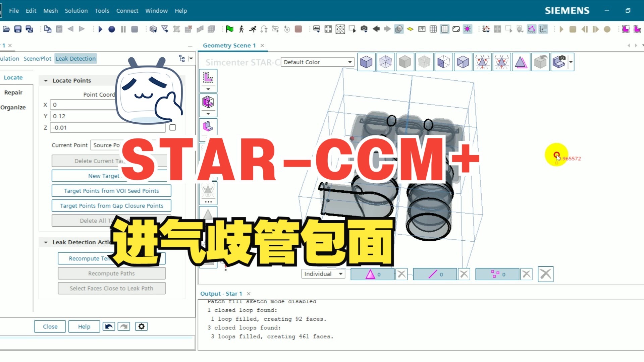Click the camera Save Hardcopy icon

coord(364,29)
